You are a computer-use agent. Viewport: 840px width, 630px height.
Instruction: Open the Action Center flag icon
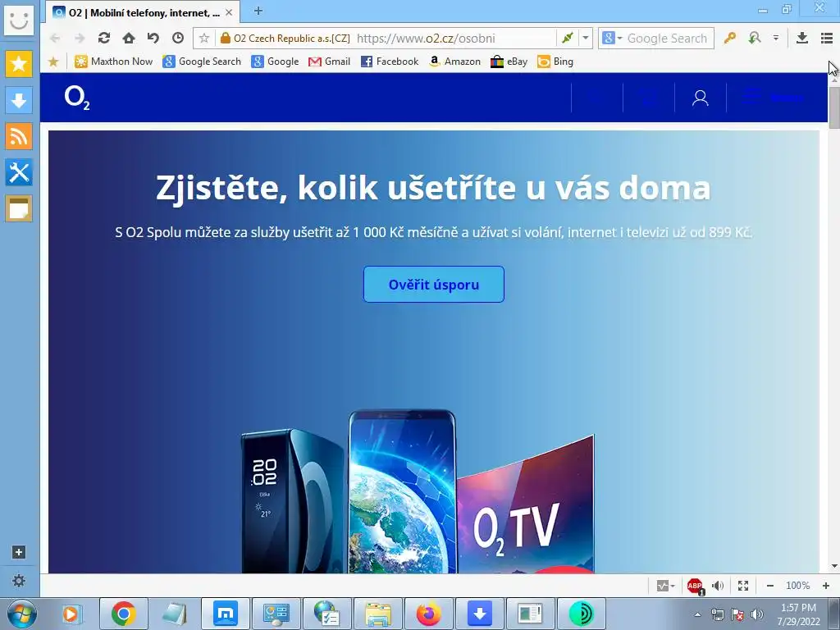[737, 614]
